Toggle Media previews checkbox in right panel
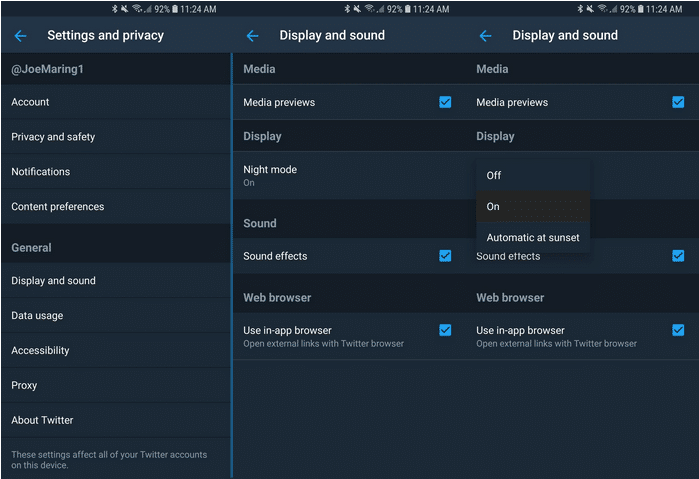The image size is (699, 479). pyautogui.click(x=678, y=102)
